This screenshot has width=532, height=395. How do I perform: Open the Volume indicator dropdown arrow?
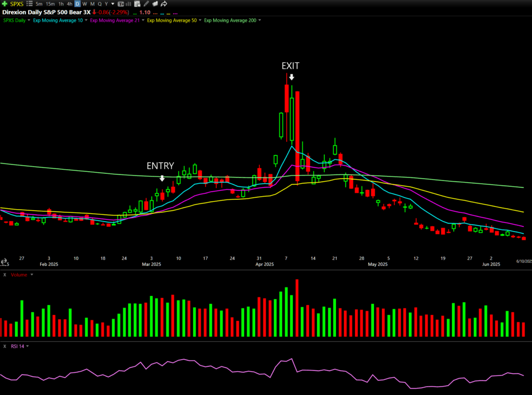32,275
